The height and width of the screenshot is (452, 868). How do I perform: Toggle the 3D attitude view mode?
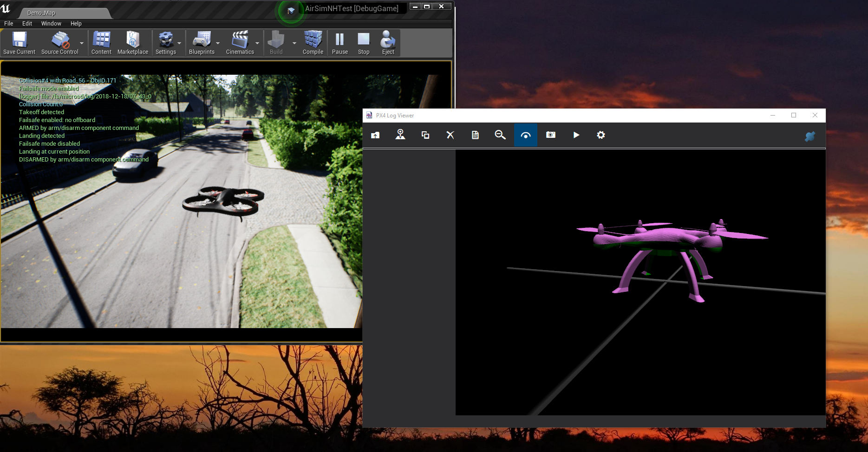[526, 135]
